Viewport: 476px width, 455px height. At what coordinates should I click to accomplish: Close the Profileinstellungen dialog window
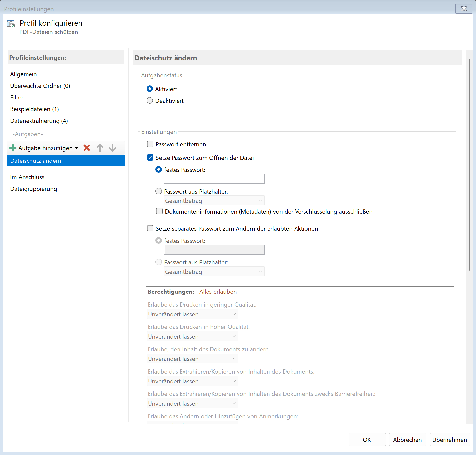point(464,9)
